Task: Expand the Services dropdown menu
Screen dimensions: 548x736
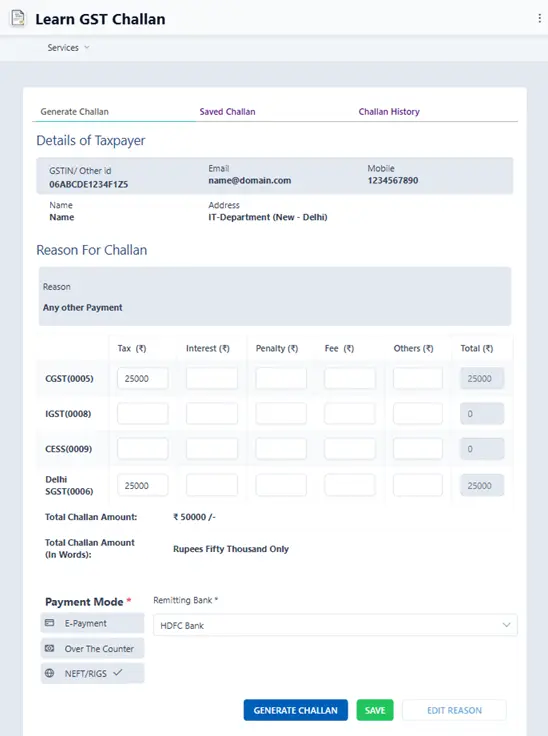Action: tap(68, 47)
